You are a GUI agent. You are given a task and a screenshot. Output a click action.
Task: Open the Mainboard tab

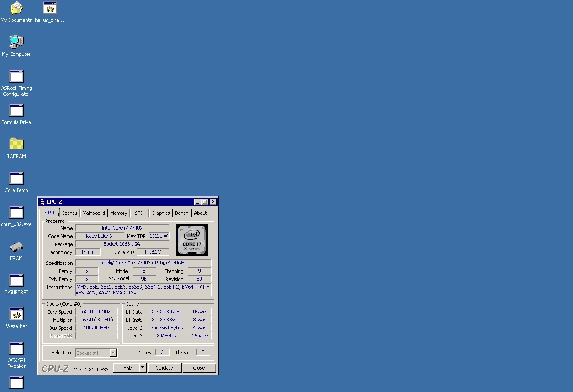(94, 213)
